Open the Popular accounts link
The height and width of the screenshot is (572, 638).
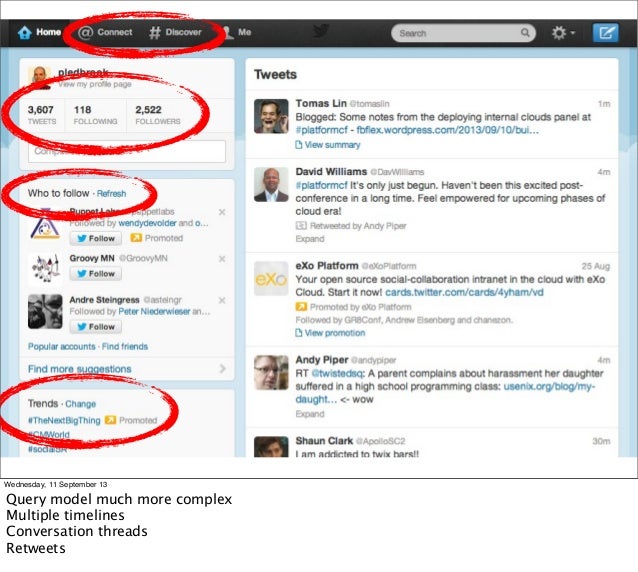[61, 347]
